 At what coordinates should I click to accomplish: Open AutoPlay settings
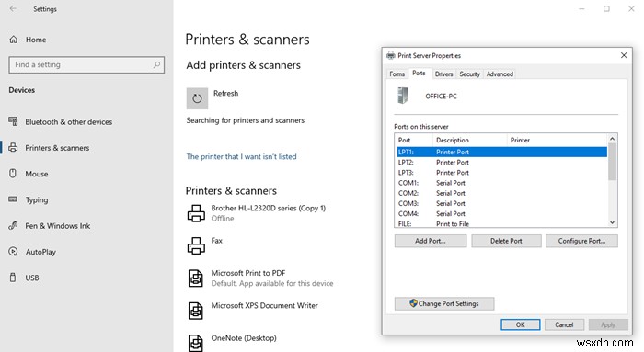click(x=32, y=252)
